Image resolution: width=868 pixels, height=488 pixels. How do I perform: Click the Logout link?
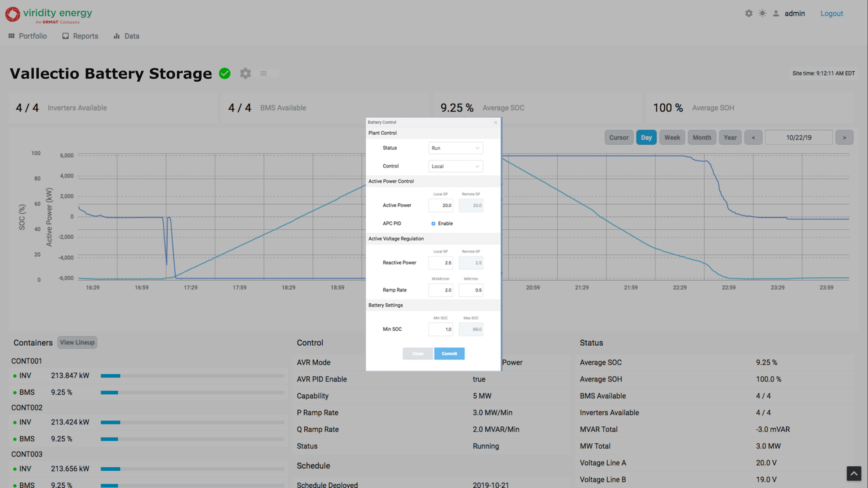pyautogui.click(x=832, y=13)
